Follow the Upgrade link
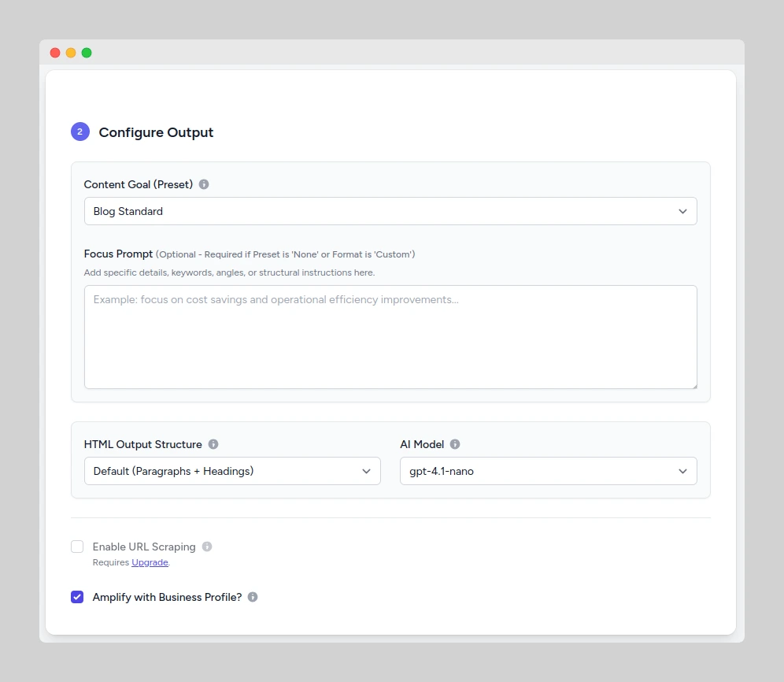Screen dimensions: 784x682 150,562
